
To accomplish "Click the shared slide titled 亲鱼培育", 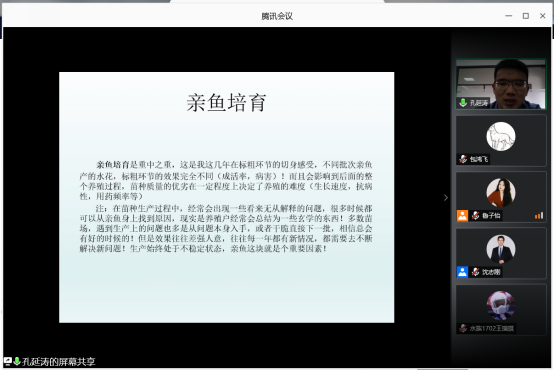I will (226, 197).
